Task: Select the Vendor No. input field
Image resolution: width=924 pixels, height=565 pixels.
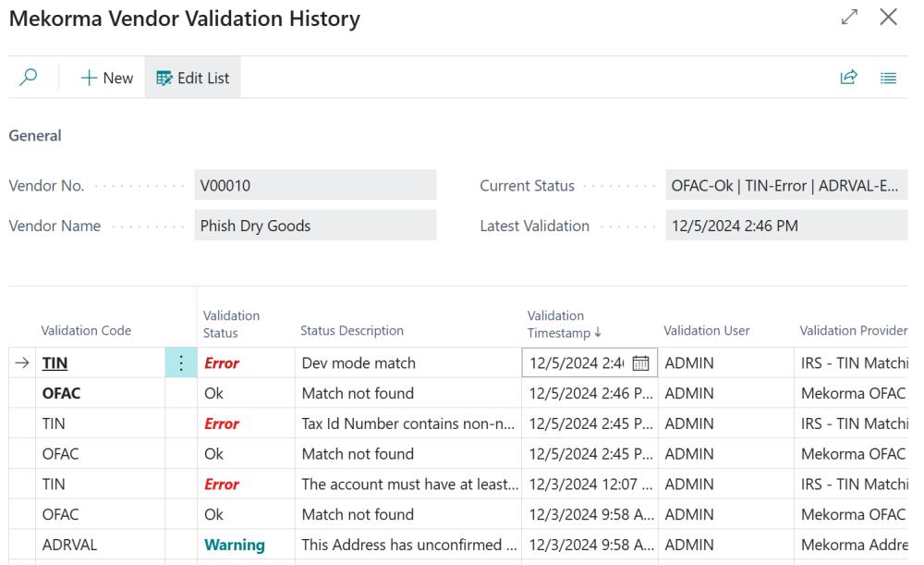Action: click(x=316, y=185)
